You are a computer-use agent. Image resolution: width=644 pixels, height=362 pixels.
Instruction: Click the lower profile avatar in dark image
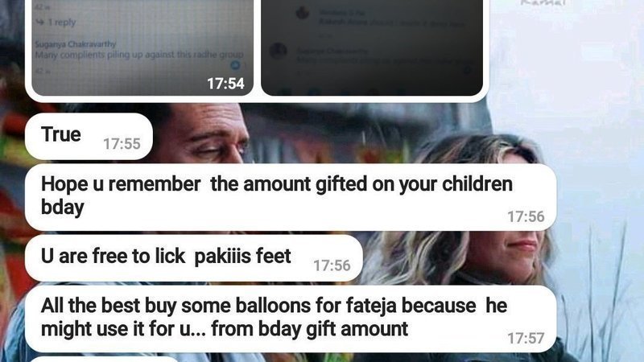pyautogui.click(x=278, y=51)
